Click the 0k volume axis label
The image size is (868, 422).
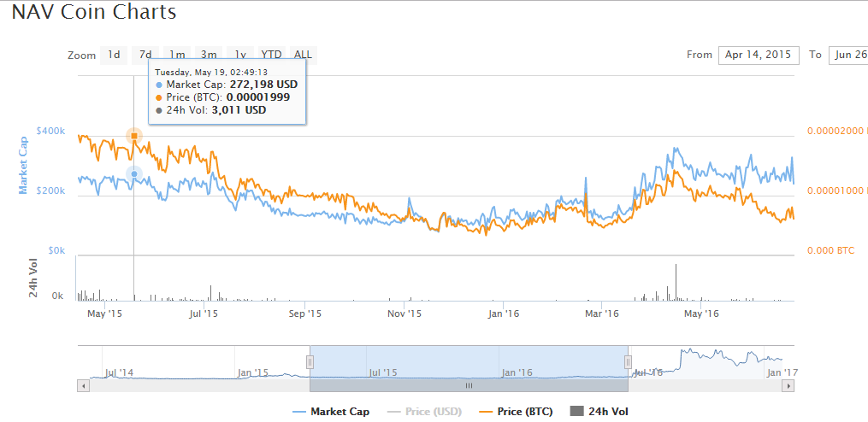(57, 296)
